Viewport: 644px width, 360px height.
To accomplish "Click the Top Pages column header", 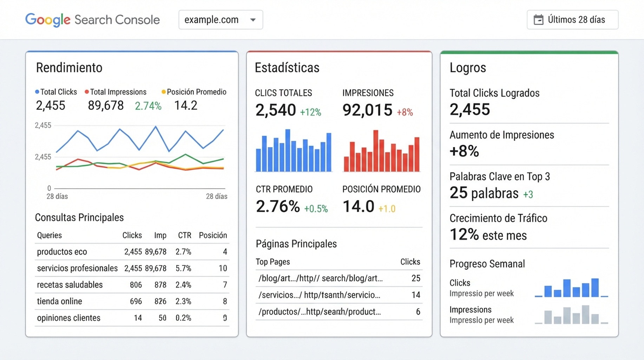I will [x=273, y=262].
